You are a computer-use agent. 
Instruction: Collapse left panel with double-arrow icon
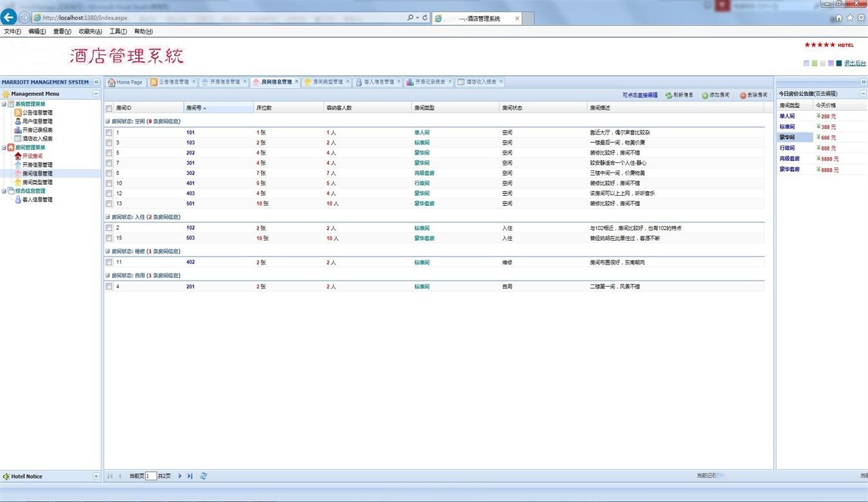pos(96,82)
